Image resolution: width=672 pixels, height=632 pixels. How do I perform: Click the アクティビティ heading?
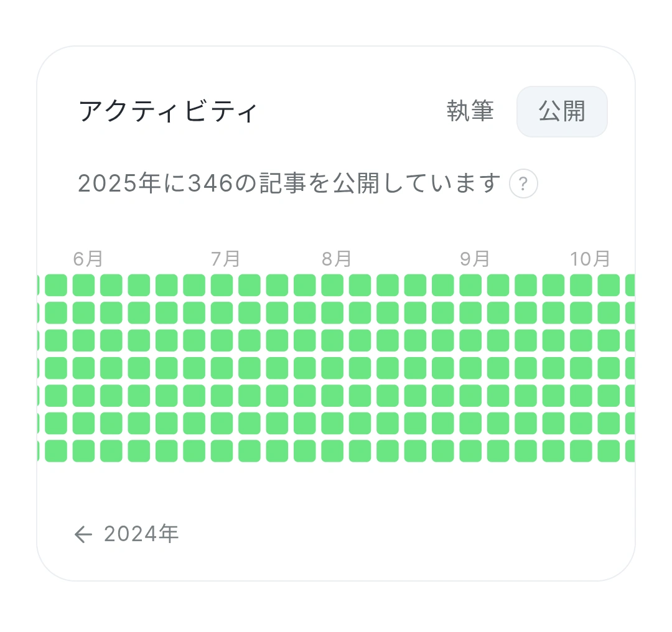168,112
